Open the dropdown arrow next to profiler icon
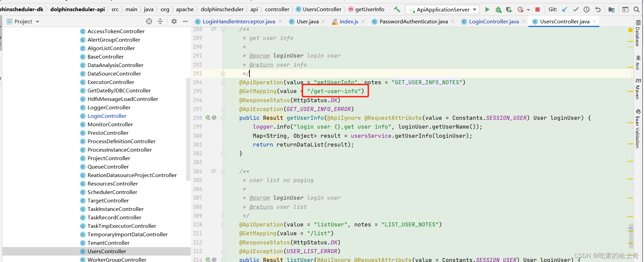The image size is (644, 262). (528, 10)
